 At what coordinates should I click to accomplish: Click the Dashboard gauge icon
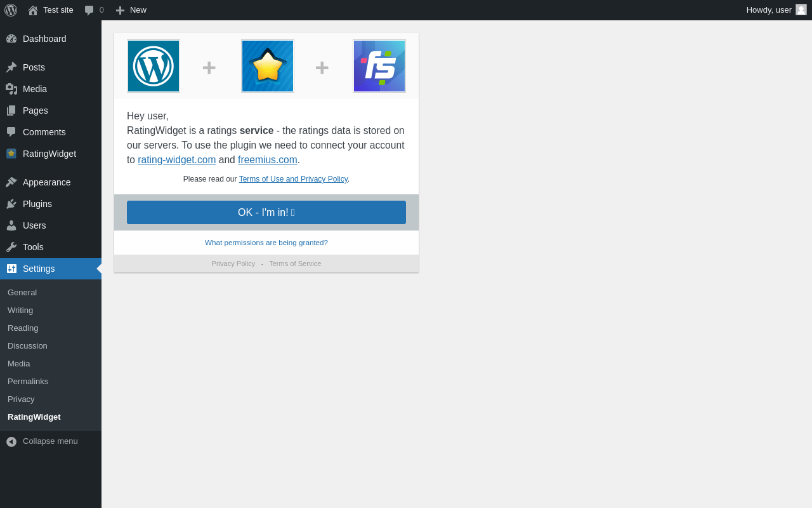(11, 39)
